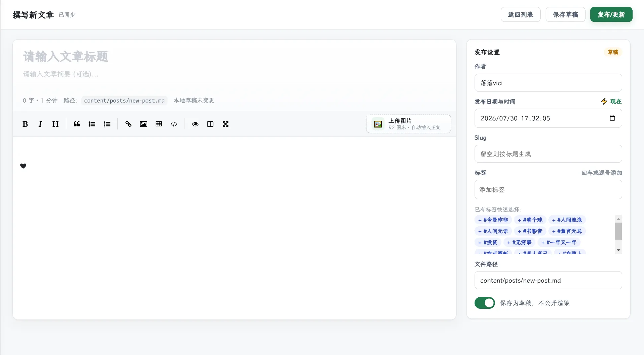
Task: Apply italic formatting
Action: [40, 124]
